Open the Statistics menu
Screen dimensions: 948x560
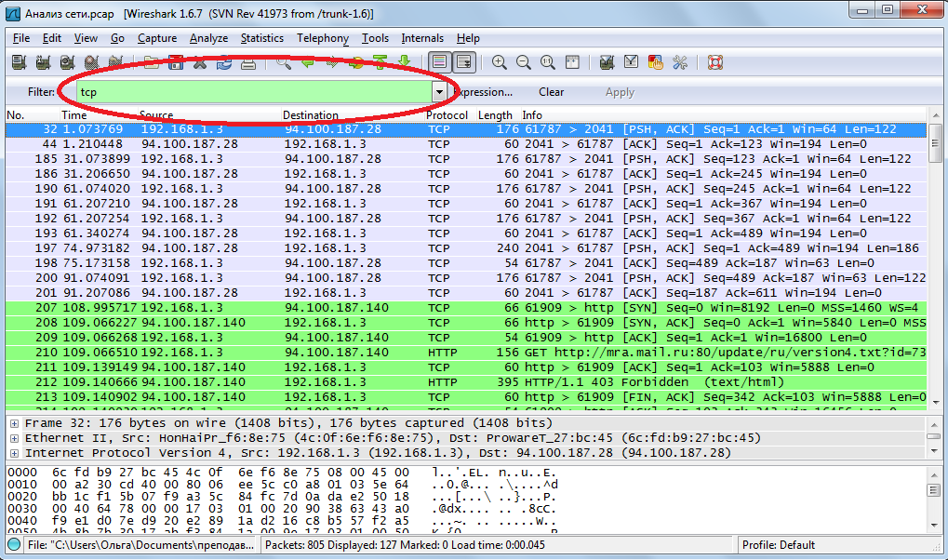pyautogui.click(x=261, y=38)
